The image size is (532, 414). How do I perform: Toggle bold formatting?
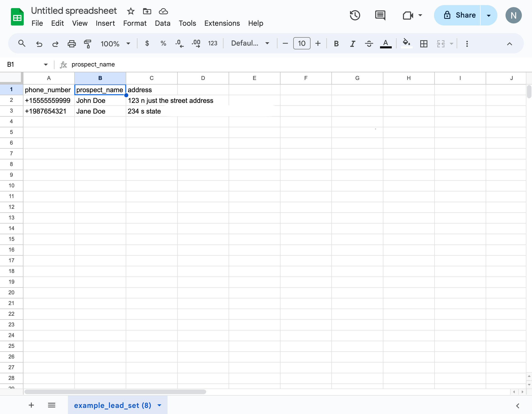point(336,44)
